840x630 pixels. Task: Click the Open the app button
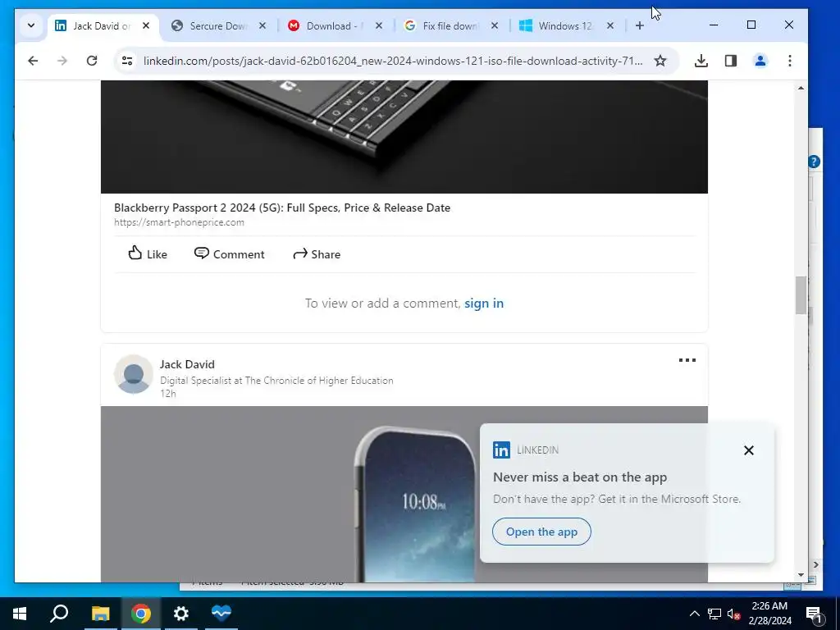[x=541, y=532]
